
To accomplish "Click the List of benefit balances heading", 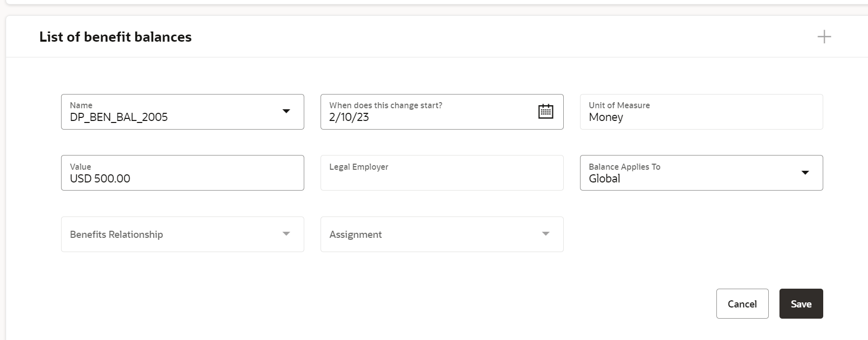I will 115,37.
